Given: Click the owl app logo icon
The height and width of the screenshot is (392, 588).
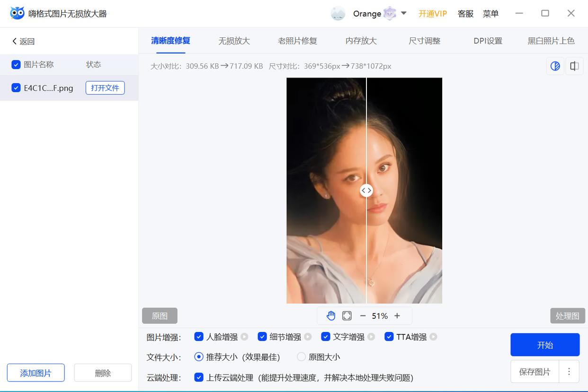Looking at the screenshot, I should point(17,13).
